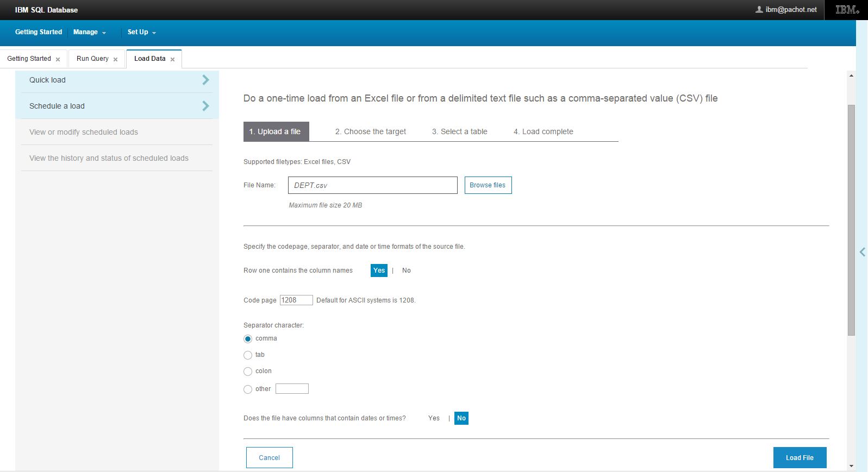Close the Getting Started tab
The height and width of the screenshot is (472, 868).
click(58, 59)
